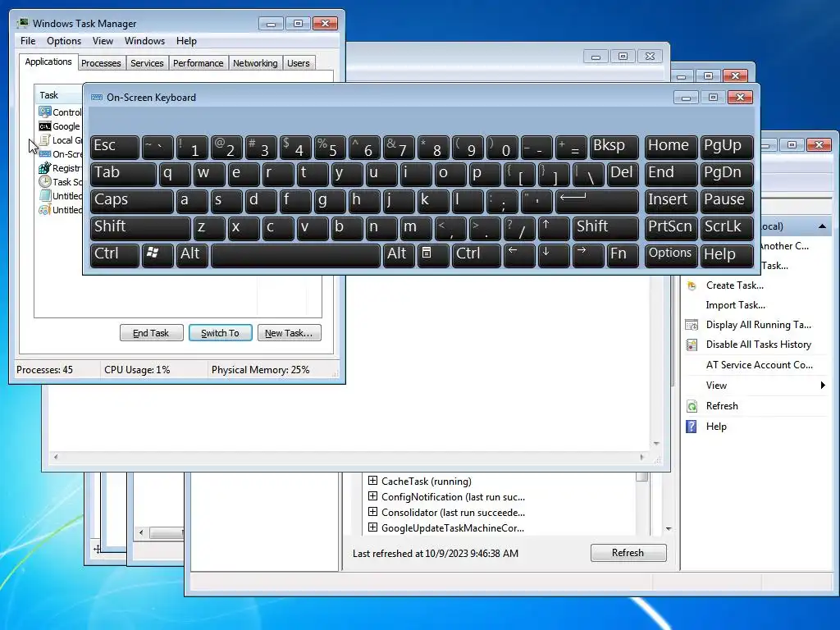The image size is (840, 630).
Task: Click the Task column header in Task Manager
Action: click(x=58, y=95)
